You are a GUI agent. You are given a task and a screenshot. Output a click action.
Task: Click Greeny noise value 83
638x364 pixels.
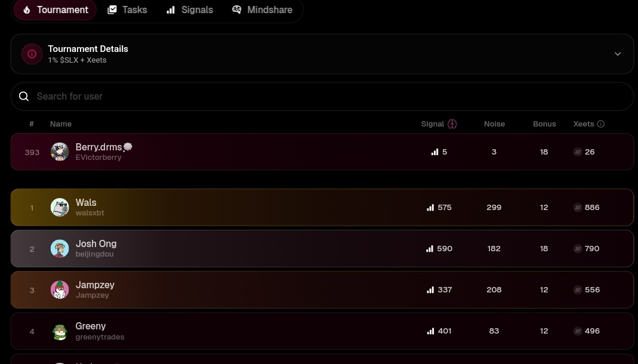[x=494, y=331]
